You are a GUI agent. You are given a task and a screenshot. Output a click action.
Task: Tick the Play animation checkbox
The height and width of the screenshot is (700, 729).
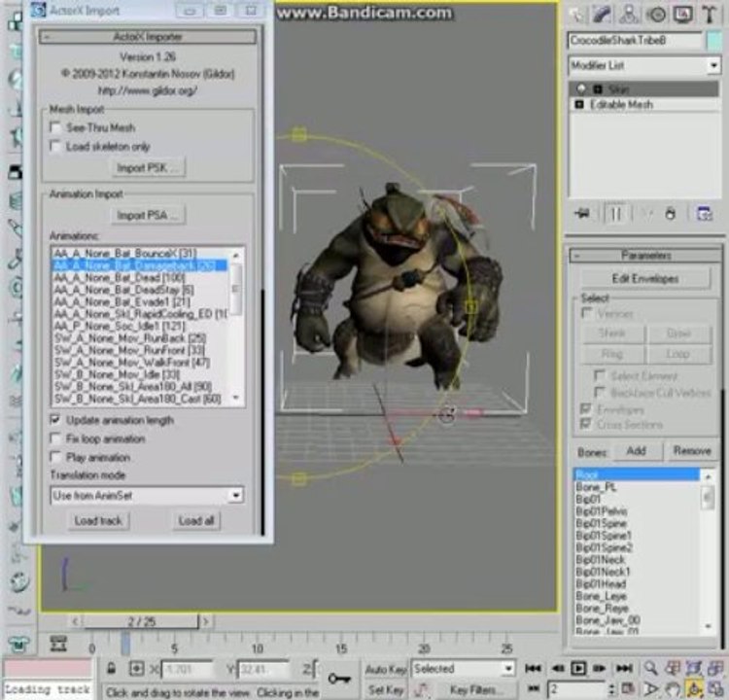point(55,457)
